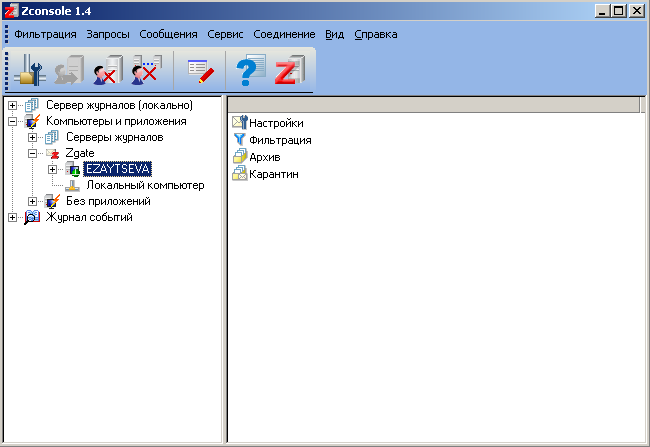This screenshot has width=650, height=447.
Task: Open the Запросы menu
Action: [108, 34]
